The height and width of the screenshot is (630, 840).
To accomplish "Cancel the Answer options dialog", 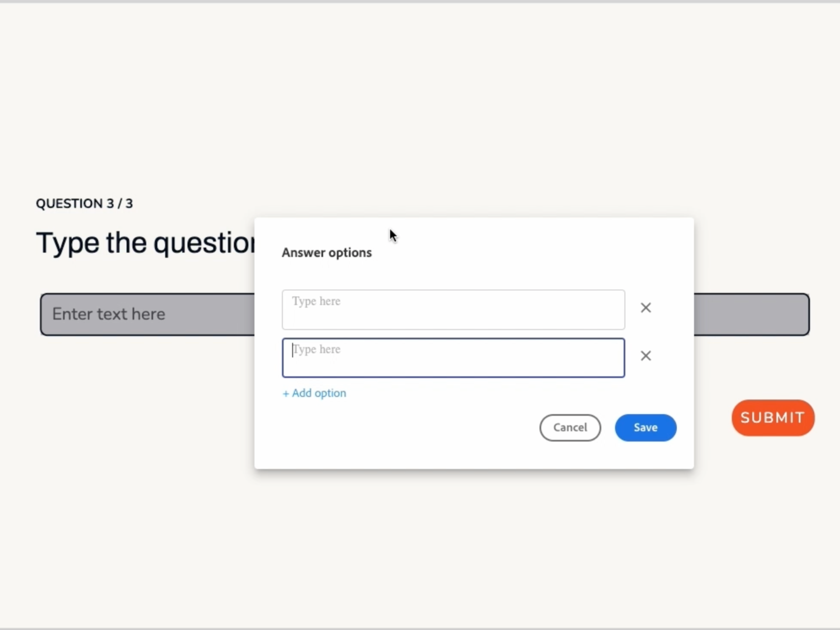I will tap(570, 427).
